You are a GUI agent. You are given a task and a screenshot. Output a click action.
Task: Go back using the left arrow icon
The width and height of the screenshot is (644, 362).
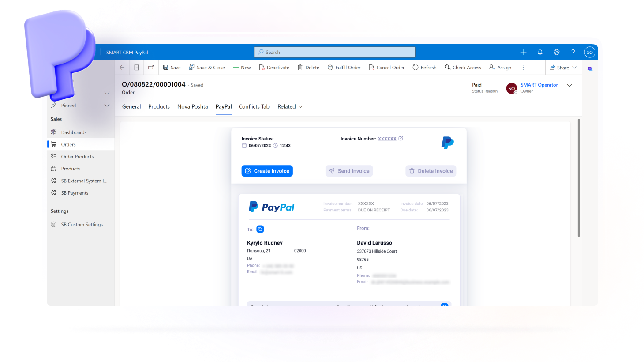(122, 68)
